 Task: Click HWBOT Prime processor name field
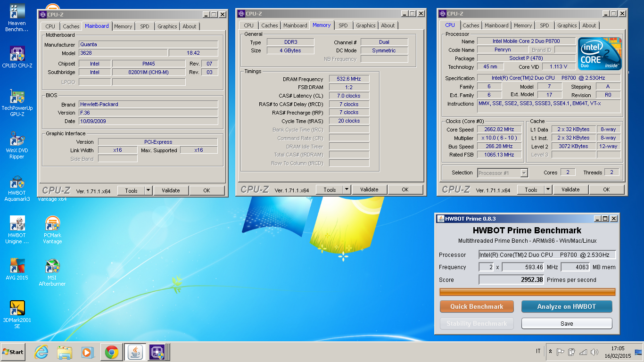[547, 255]
